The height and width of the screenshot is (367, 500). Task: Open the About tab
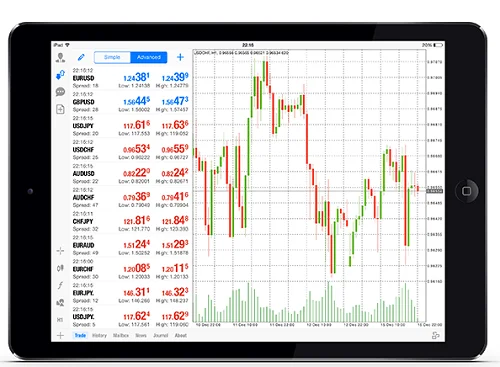click(x=181, y=335)
